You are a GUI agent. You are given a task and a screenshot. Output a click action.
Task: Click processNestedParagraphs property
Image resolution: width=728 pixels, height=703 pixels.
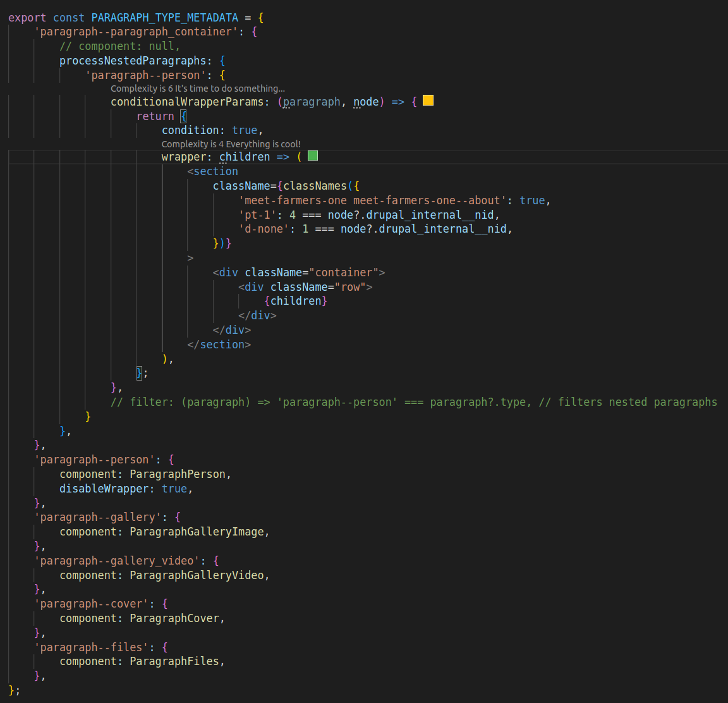(133, 61)
